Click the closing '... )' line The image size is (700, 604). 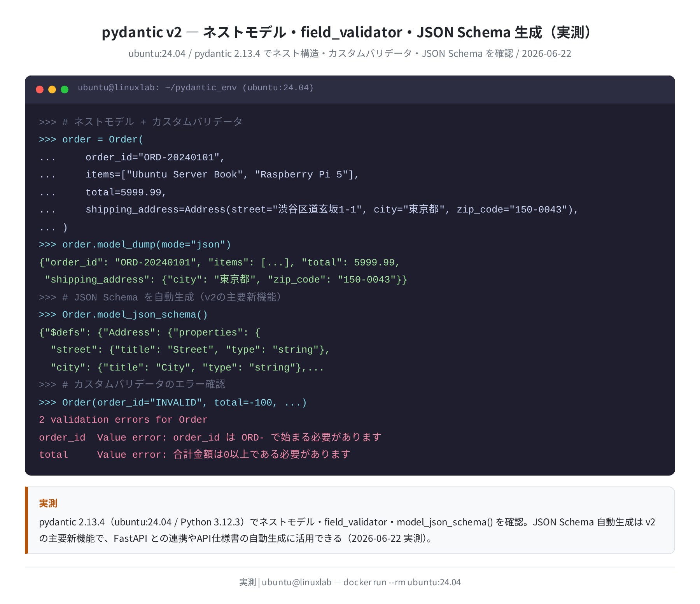click(x=53, y=227)
